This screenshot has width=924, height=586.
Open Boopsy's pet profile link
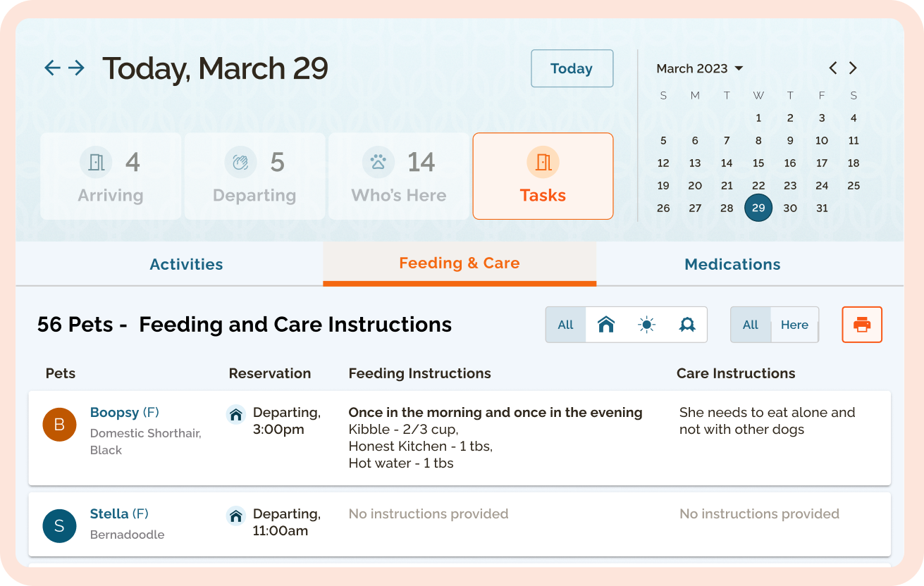point(114,413)
